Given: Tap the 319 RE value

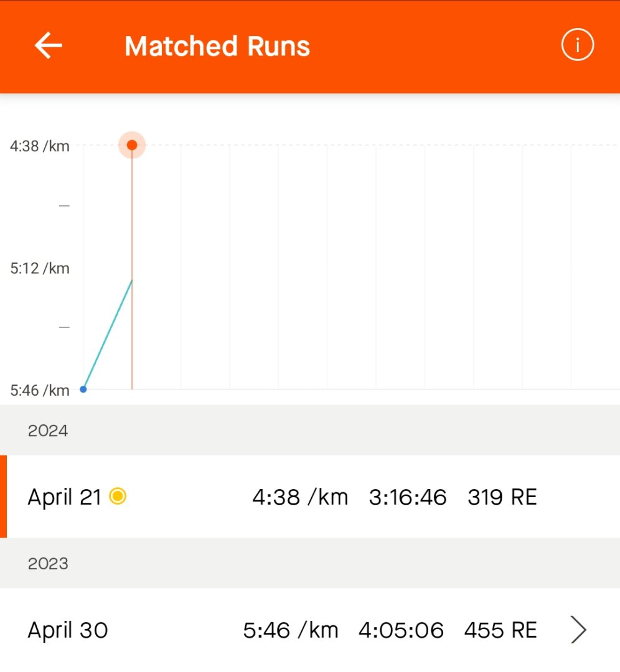Looking at the screenshot, I should point(502,497).
